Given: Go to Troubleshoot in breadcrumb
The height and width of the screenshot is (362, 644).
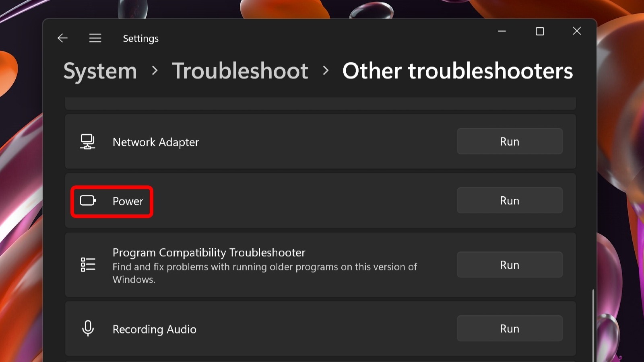Looking at the screenshot, I should 240,71.
